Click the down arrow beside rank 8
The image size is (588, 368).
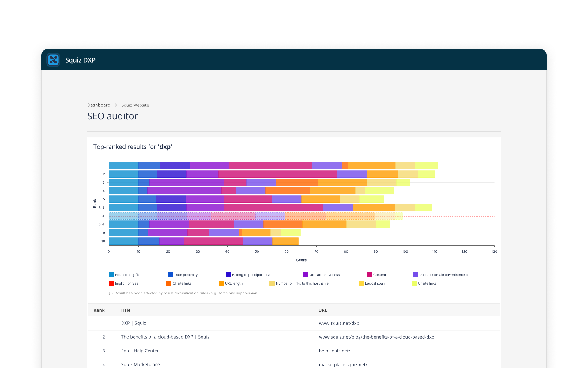pos(104,224)
